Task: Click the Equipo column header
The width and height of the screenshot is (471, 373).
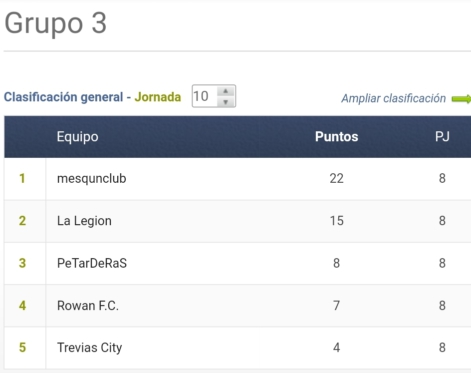Action: coord(77,137)
